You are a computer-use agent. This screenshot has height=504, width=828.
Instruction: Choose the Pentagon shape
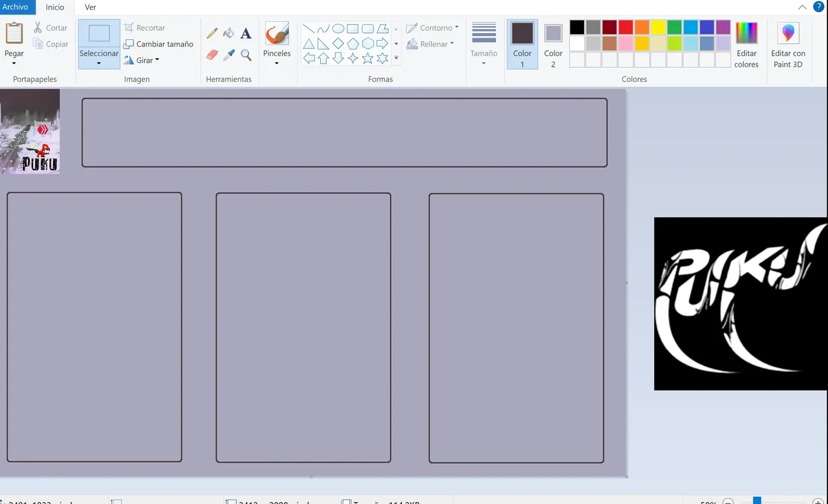point(353,43)
